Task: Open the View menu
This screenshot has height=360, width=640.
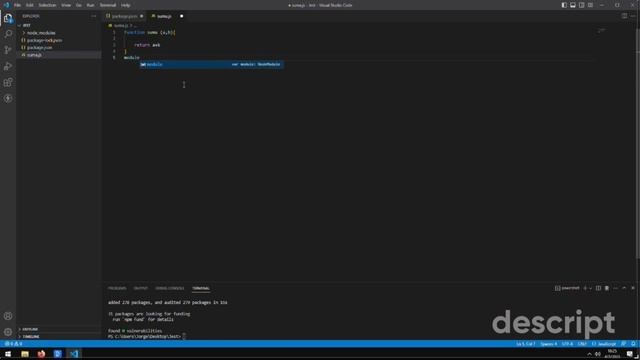Action: (66, 5)
